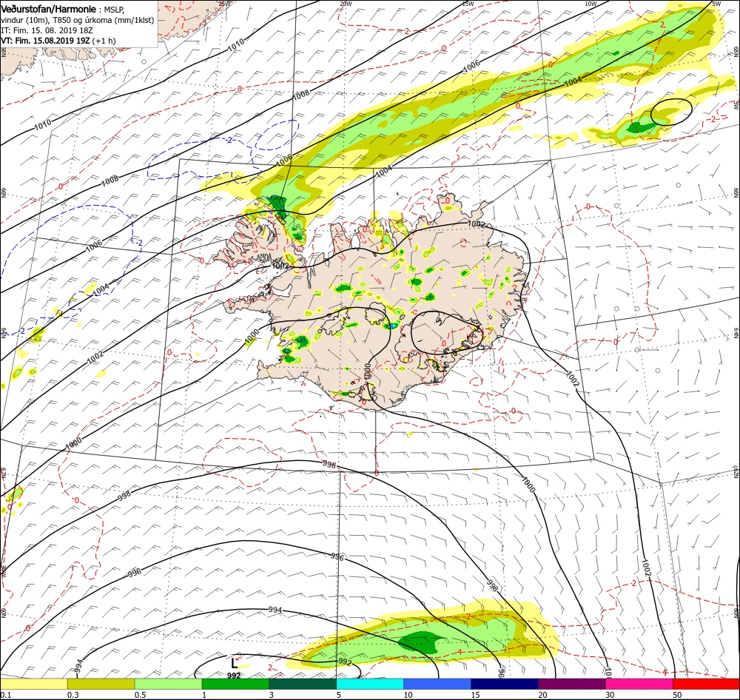Select the light green 0.5 legend swatch
Screen dimensions: 740x700
coord(169,684)
